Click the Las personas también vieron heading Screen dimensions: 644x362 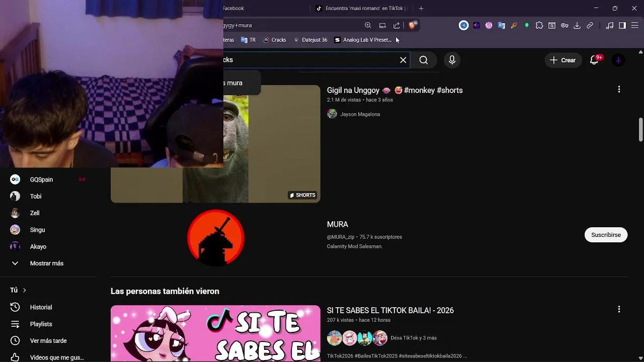pyautogui.click(x=165, y=291)
